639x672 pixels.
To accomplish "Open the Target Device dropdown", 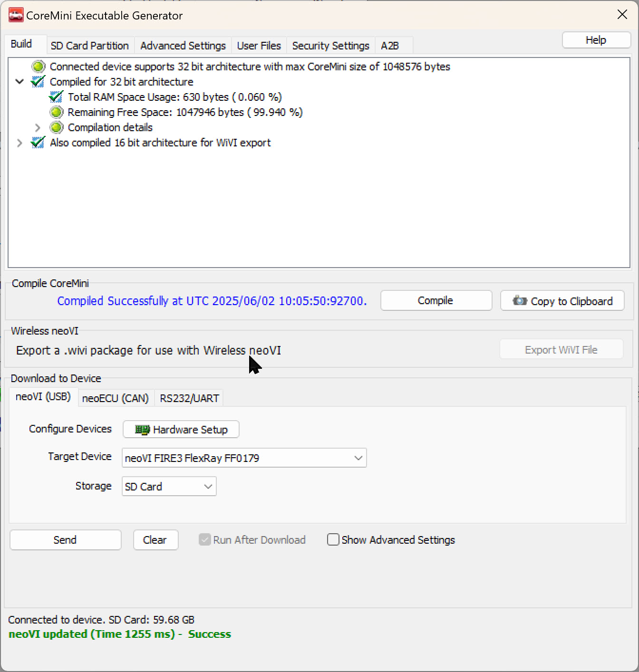I will coord(358,458).
